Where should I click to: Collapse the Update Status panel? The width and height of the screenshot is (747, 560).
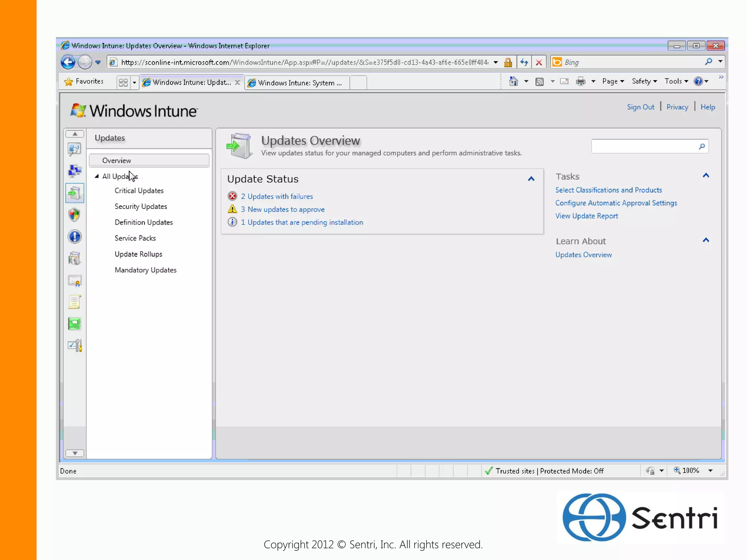tap(531, 179)
